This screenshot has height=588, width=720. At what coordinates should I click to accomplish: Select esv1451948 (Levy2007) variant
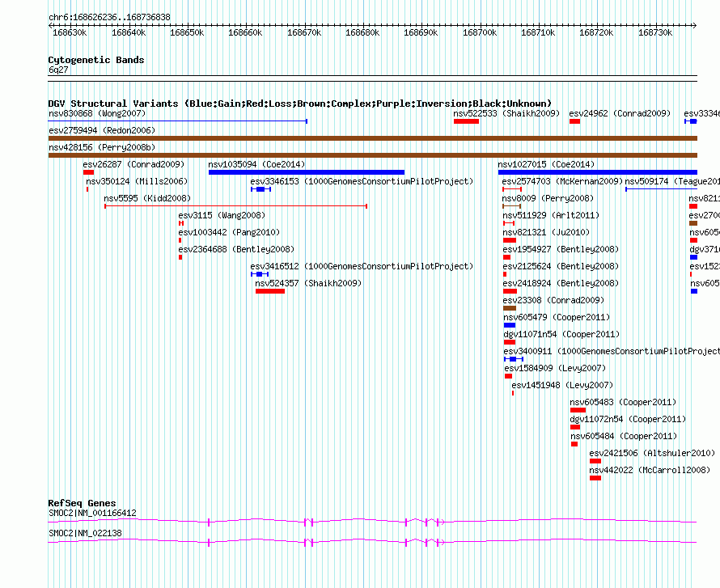[x=562, y=385]
